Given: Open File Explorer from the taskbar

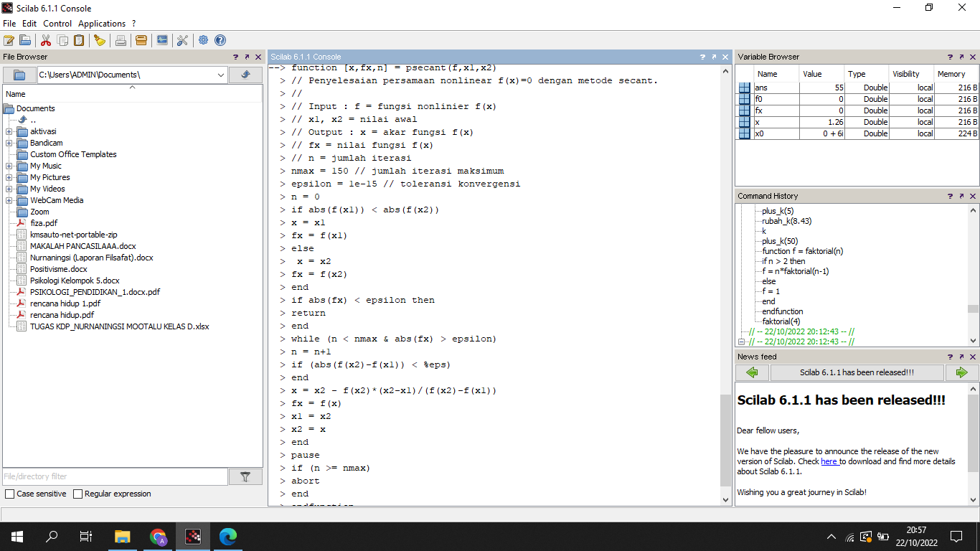Looking at the screenshot, I should click(x=123, y=536).
